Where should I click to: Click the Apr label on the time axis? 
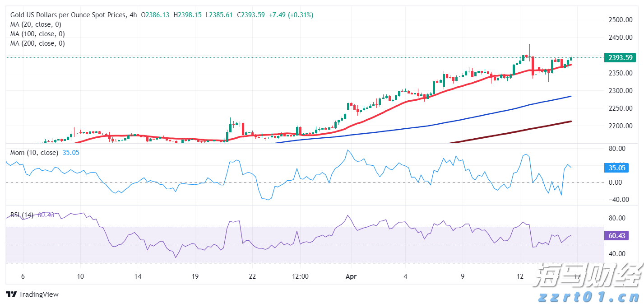[x=351, y=276]
